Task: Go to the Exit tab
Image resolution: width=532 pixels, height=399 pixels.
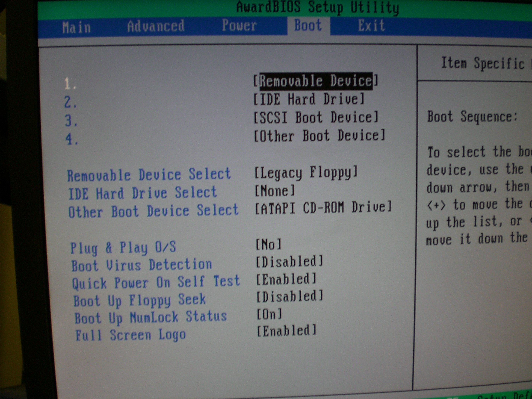Action: tap(372, 25)
